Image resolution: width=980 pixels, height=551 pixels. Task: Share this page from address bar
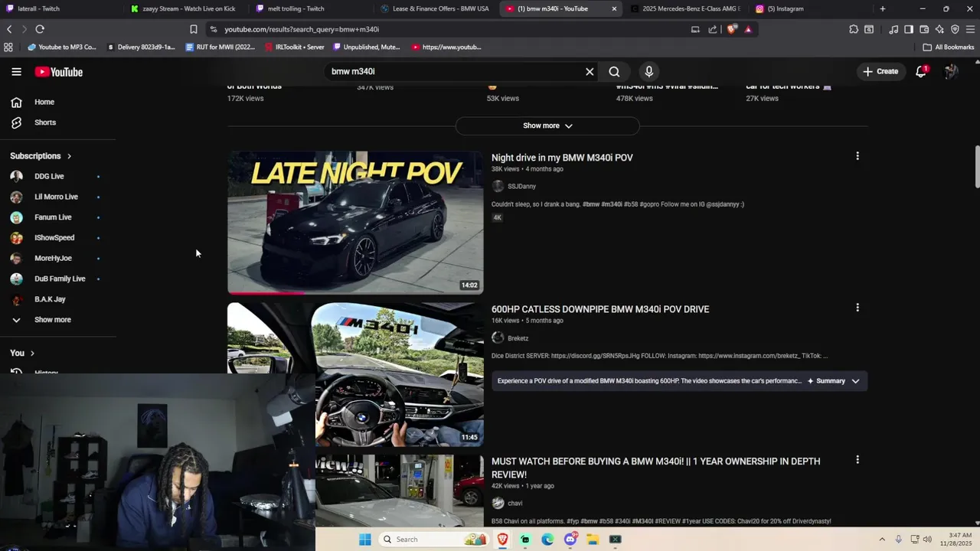click(x=713, y=29)
